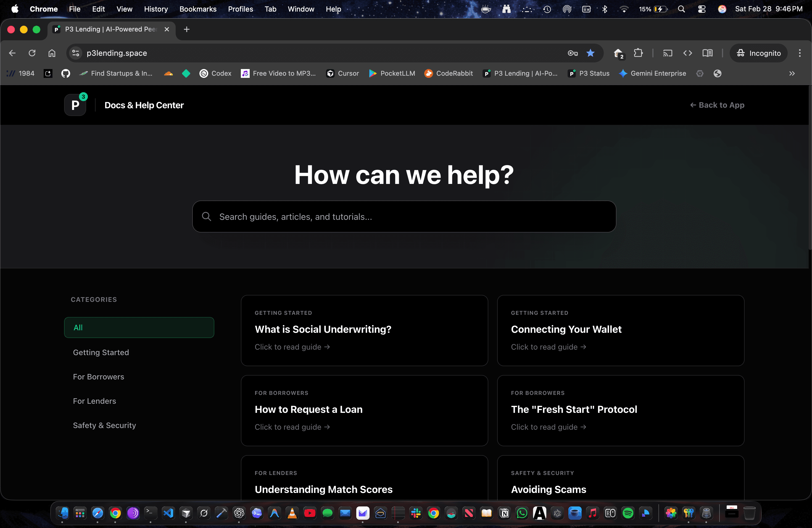812x528 pixels.
Task: Open the Cast to device icon
Action: [x=668, y=53]
